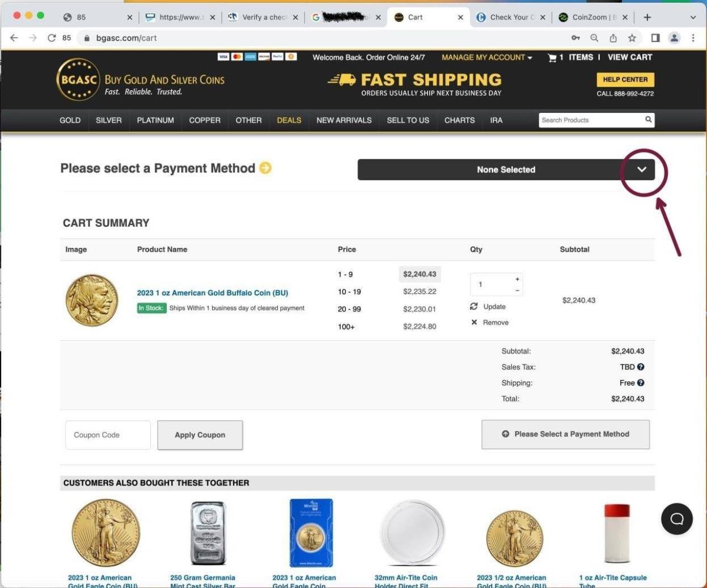
Task: Click 1 oz Air-Tite Capsule Tube thumbnail
Action: pos(617,533)
